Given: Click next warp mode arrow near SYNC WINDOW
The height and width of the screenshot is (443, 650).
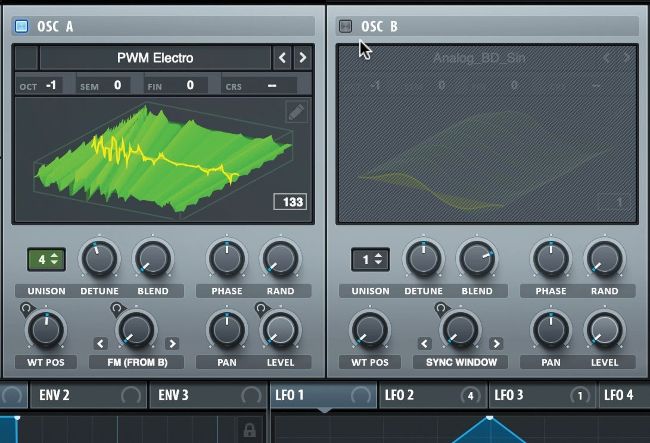Looking at the screenshot, I should [496, 343].
